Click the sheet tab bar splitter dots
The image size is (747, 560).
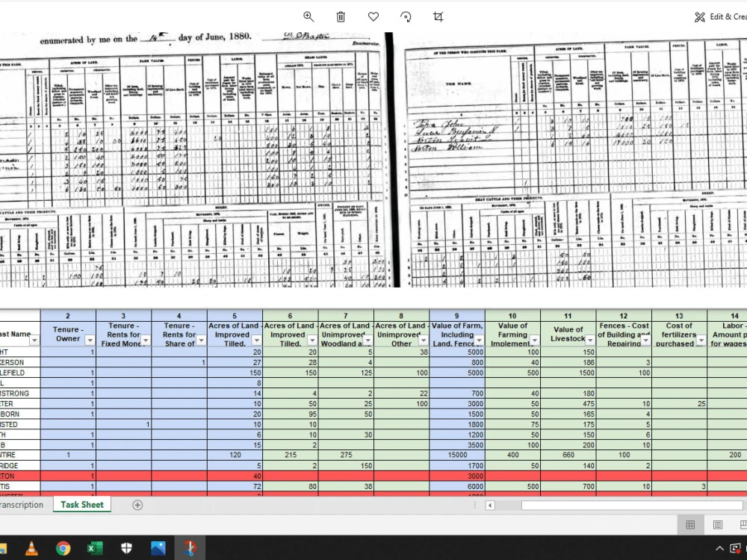(x=474, y=505)
